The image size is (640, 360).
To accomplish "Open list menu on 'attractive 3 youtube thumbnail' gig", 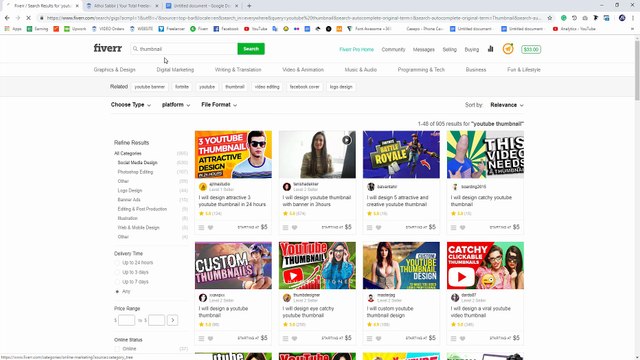I will click(x=201, y=227).
